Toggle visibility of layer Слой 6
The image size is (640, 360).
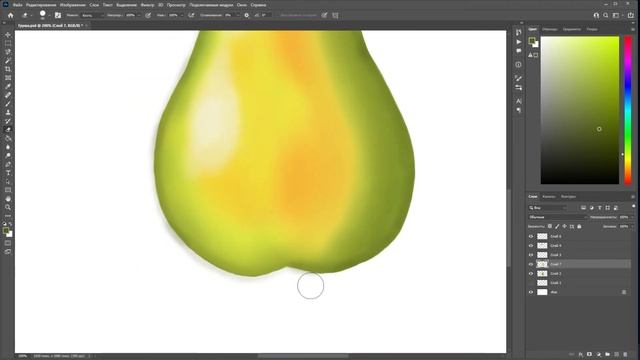pos(531,236)
